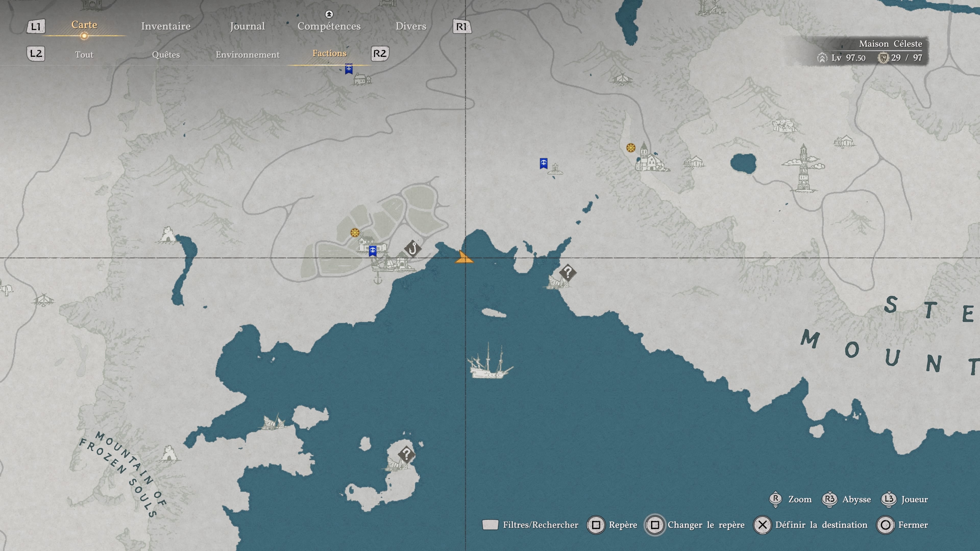Go to the Compétences tab
Image resolution: width=980 pixels, height=551 pixels.
coord(329,26)
